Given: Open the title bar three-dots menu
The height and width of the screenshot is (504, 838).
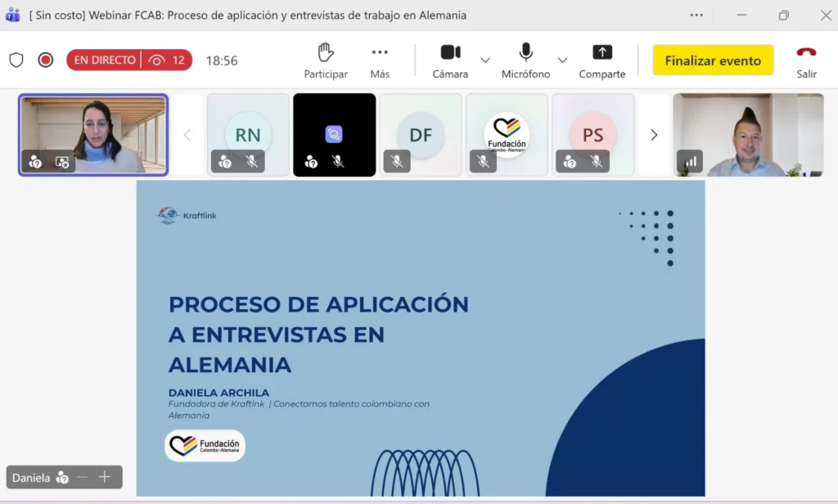Looking at the screenshot, I should click(x=696, y=15).
